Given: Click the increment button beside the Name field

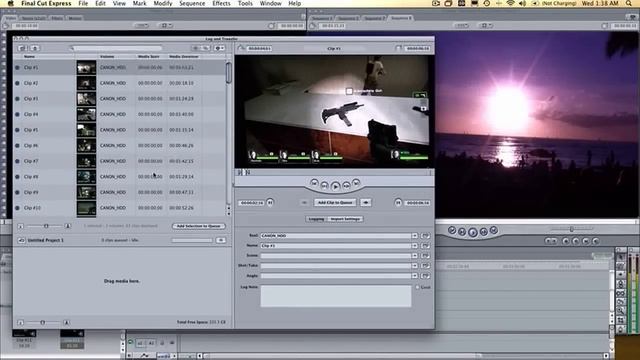Looking at the screenshot, I should [425, 246].
